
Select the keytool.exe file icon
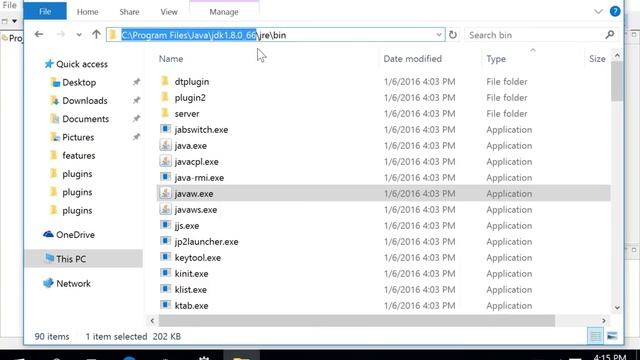165,257
